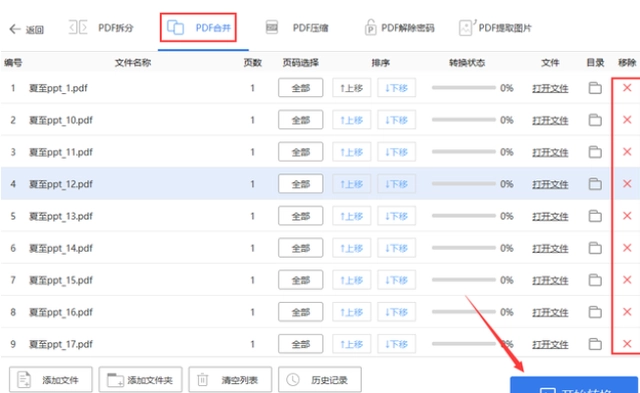
Task: Remove 夏至ppt_15.pdf via its X
Action: pos(627,280)
